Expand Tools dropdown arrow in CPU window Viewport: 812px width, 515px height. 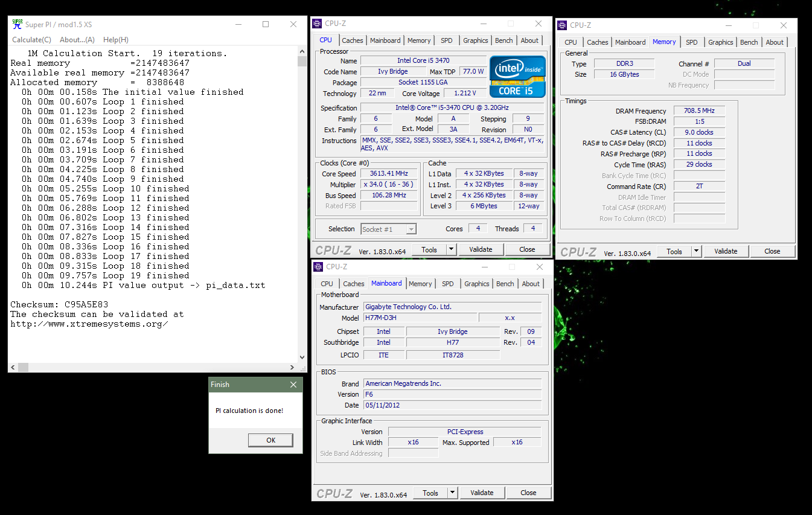452,249
